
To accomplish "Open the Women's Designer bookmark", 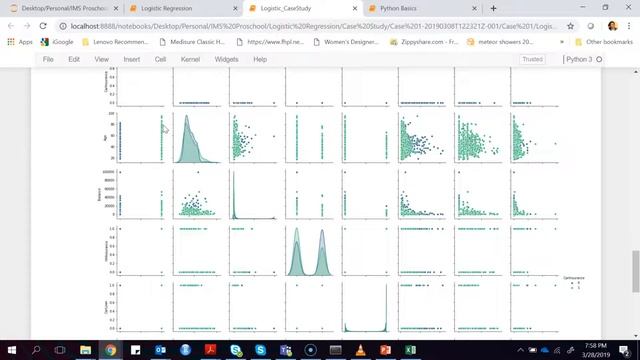I will pos(346,42).
